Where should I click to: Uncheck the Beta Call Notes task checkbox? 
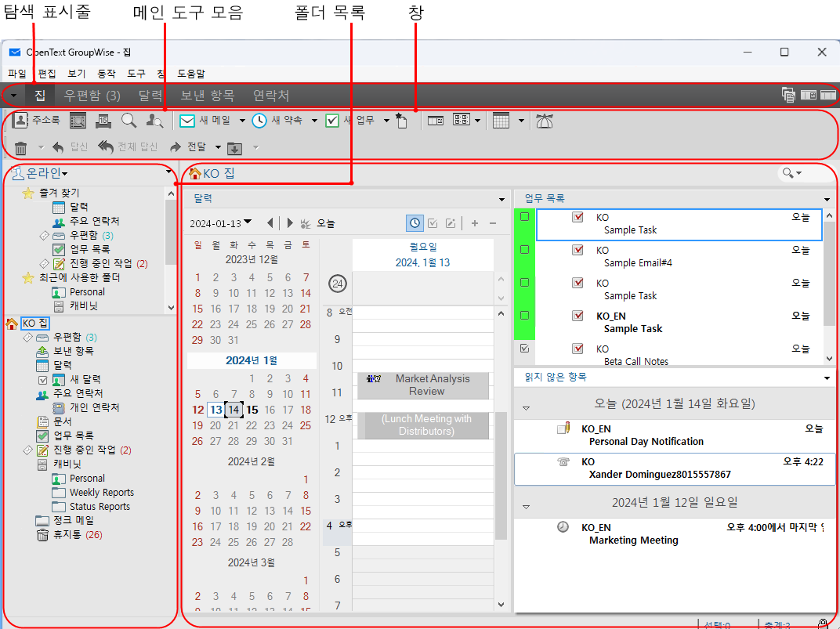tap(524, 348)
